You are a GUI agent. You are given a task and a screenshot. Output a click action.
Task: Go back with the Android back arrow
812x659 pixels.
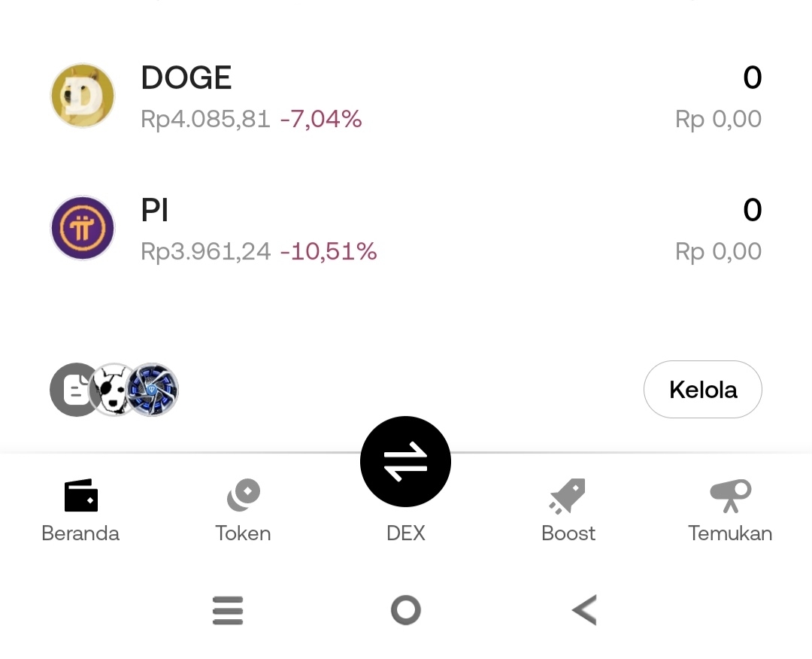coord(584,609)
